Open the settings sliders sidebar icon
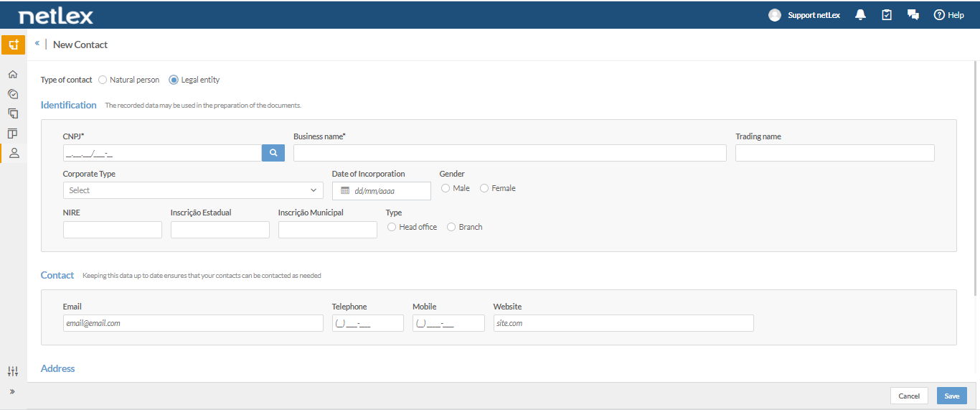980x410 pixels. pos(13,371)
